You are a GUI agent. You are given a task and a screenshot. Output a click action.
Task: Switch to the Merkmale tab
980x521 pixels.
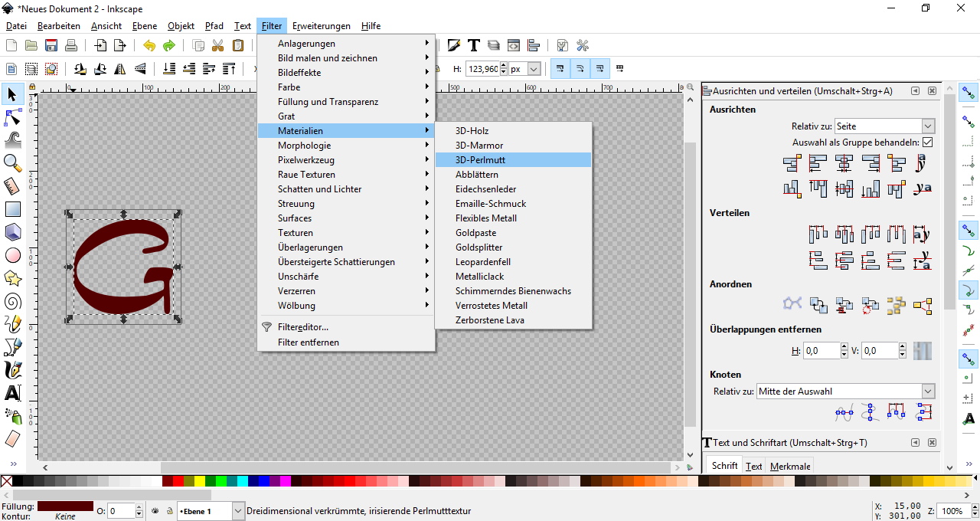[790, 466]
